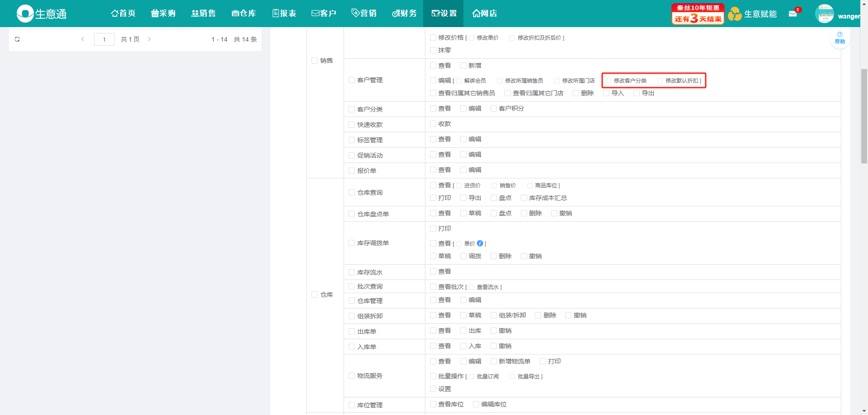Click the refresh icon in pagination bar
The width and height of the screenshot is (868, 415).
click(17, 39)
